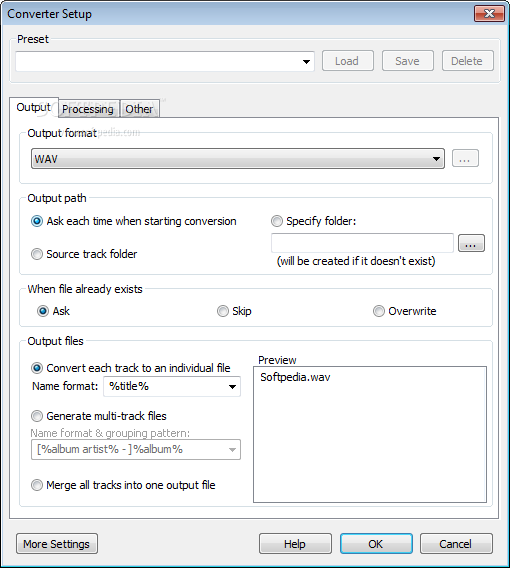Click the Cancel button

(x=456, y=544)
